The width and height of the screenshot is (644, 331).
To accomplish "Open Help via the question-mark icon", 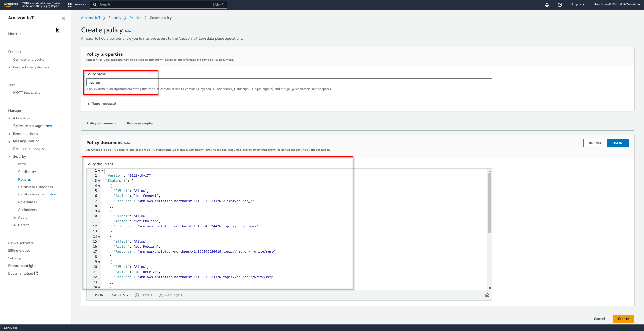I will [560, 5].
